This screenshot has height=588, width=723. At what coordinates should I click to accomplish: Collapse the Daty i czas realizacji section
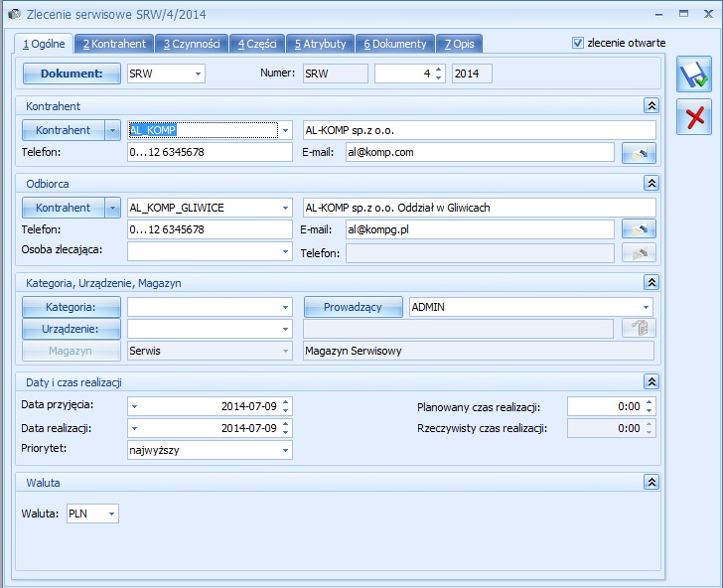tap(651, 381)
